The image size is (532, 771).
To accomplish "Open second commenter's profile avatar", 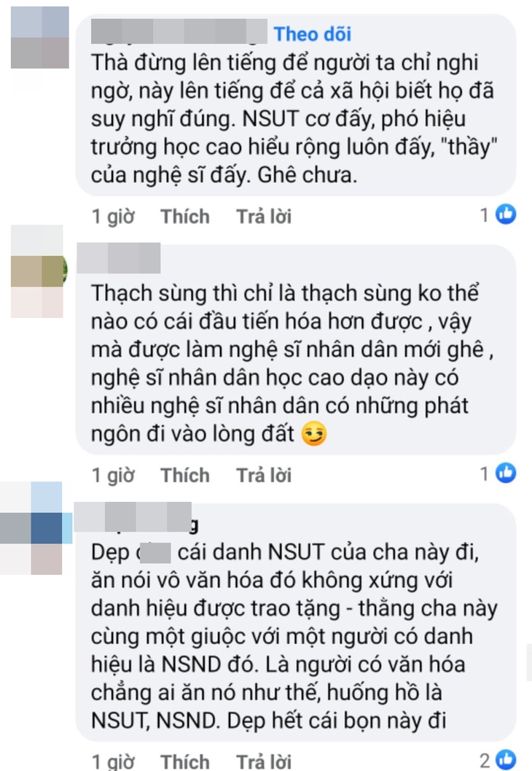I will tap(39, 271).
